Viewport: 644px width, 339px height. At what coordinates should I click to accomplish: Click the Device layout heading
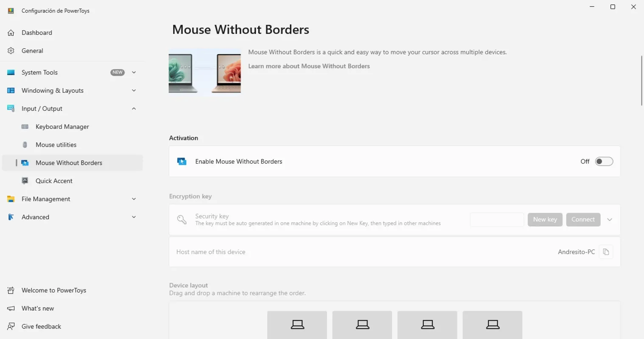pyautogui.click(x=188, y=286)
